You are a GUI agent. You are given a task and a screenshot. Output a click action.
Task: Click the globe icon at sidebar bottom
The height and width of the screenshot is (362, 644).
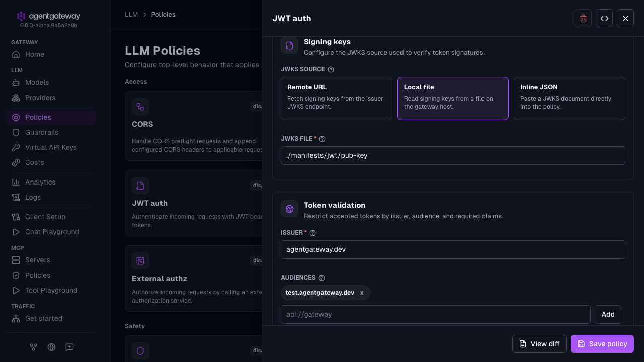[51, 347]
